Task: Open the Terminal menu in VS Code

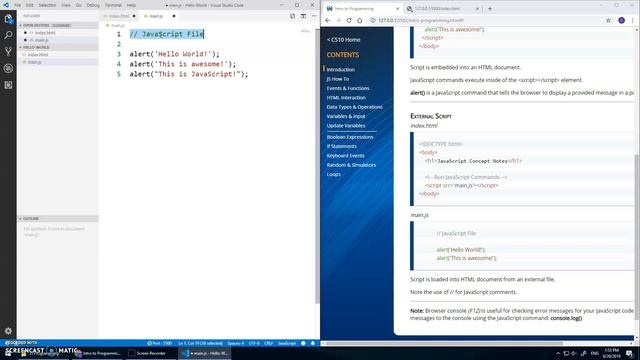Action: point(113,5)
